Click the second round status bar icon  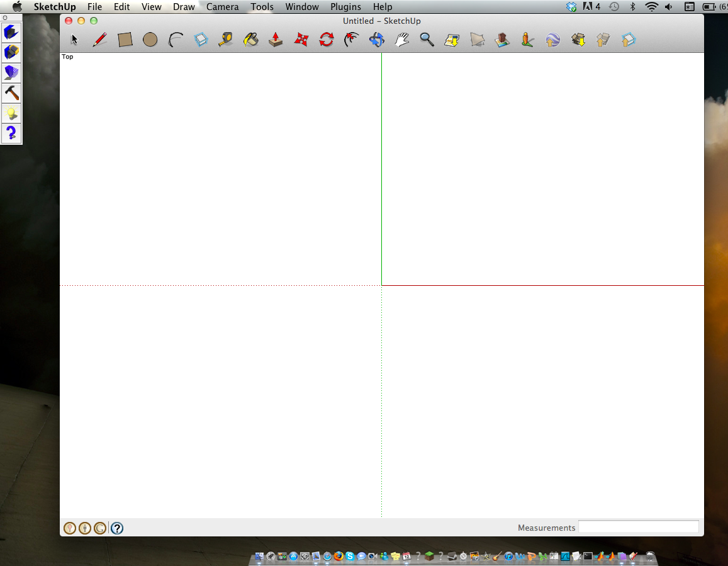[x=85, y=528]
